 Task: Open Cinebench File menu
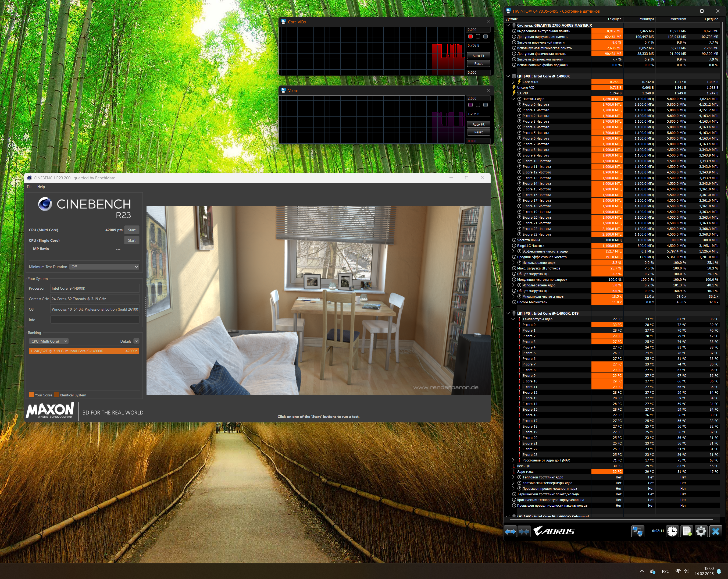(30, 187)
